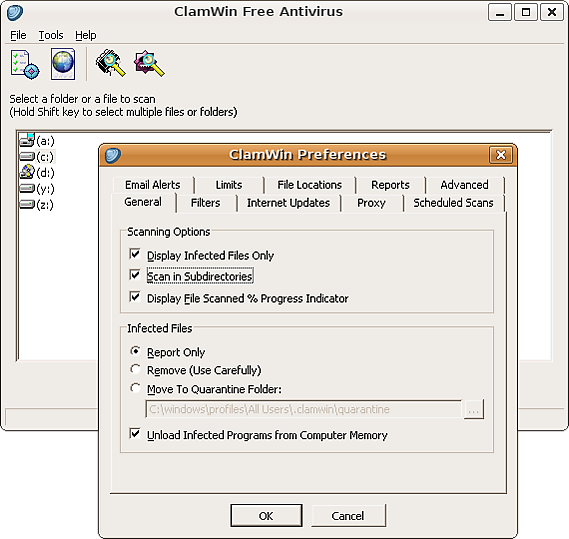Toggle Scan in Subdirectories checkbox
Viewport: 569px width, 539px height.
pos(135,275)
